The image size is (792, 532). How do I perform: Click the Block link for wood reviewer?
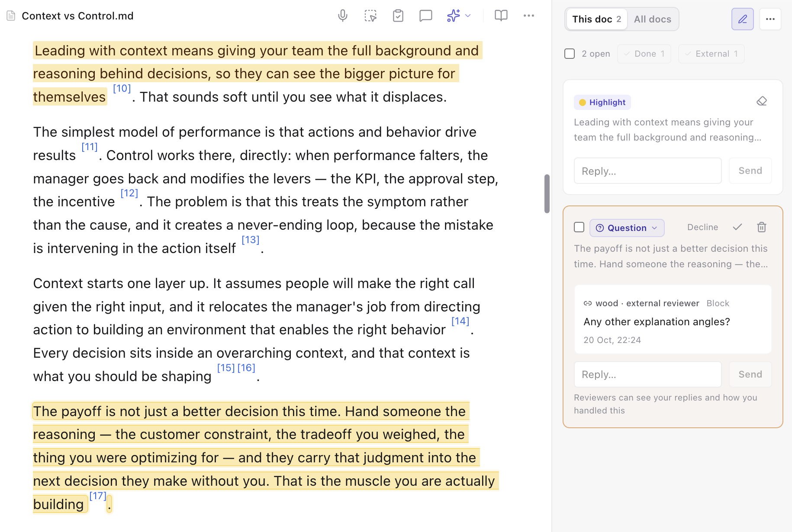(718, 303)
